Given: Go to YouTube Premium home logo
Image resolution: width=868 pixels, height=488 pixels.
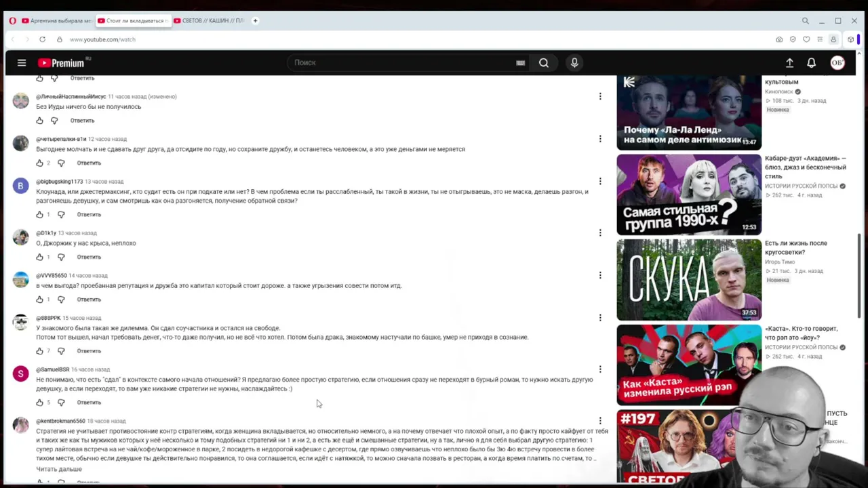Looking at the screenshot, I should (x=62, y=63).
